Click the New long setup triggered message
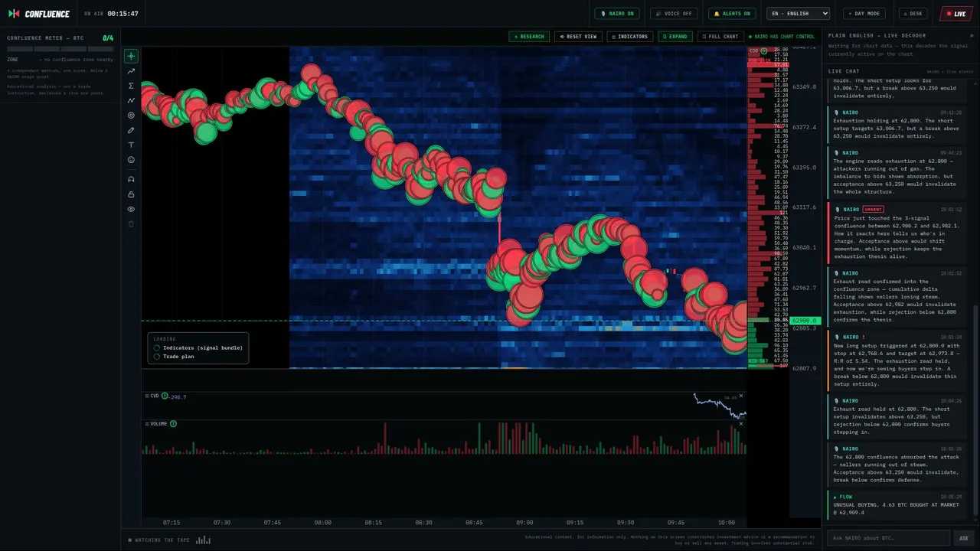980x551 pixels. click(x=899, y=360)
